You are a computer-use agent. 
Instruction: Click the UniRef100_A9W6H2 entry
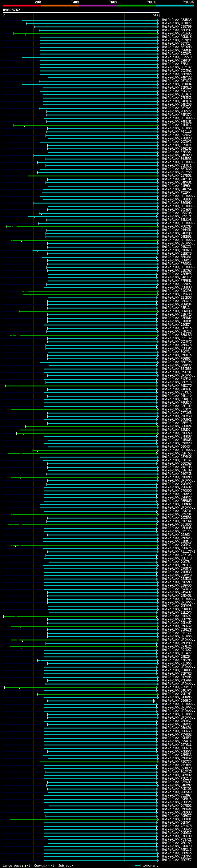(177, 487)
